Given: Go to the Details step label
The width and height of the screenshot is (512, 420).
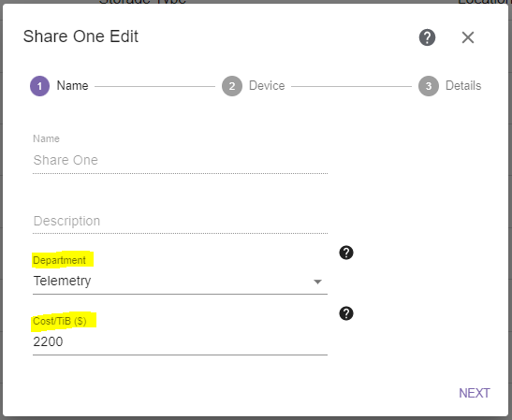Looking at the screenshot, I should [x=463, y=85].
